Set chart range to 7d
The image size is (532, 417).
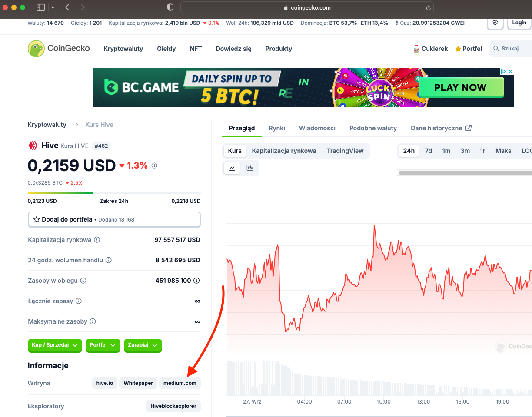(429, 151)
